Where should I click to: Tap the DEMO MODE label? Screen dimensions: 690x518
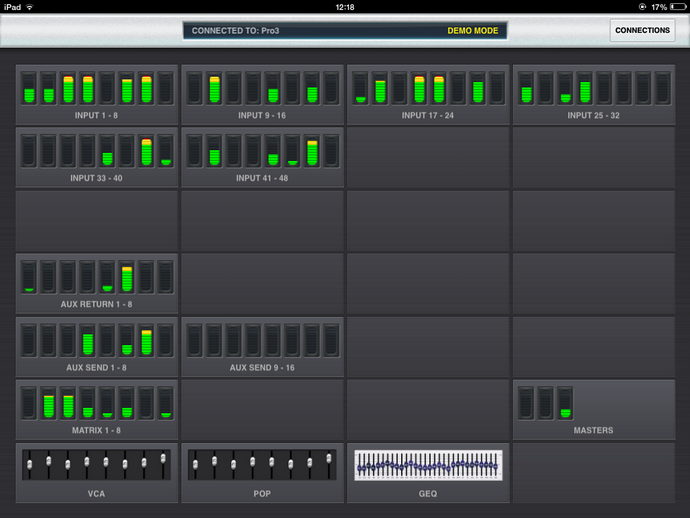[x=473, y=31]
